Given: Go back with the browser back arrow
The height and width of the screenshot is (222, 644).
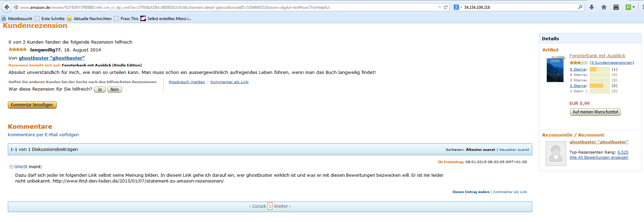Looking at the screenshot, I should [x=7, y=7].
